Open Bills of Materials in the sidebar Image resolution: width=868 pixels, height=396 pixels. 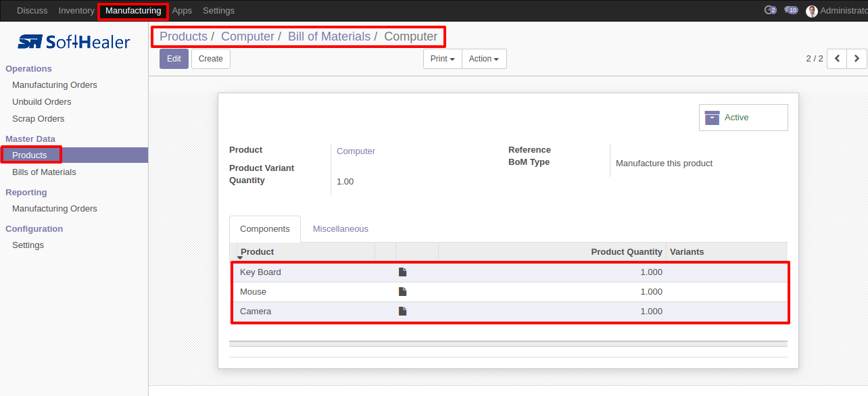point(44,172)
